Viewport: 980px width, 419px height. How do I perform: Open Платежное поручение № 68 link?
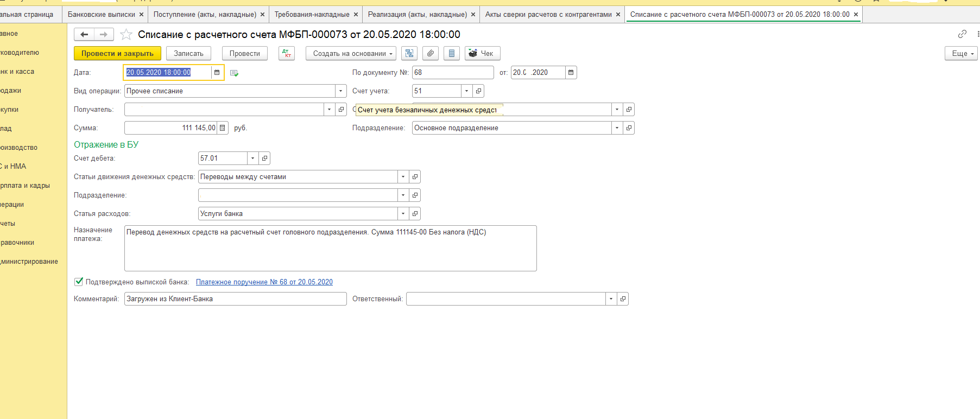264,282
